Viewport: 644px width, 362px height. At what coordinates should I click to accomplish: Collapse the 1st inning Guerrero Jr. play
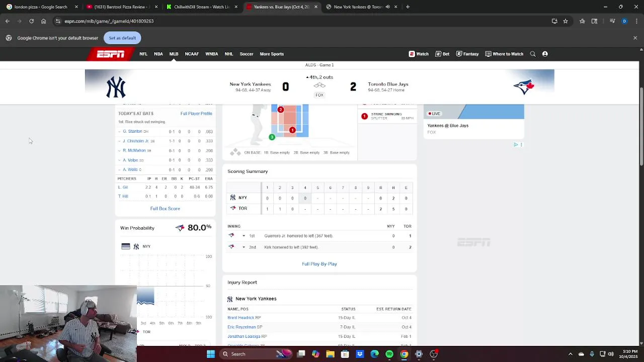pos(244,236)
